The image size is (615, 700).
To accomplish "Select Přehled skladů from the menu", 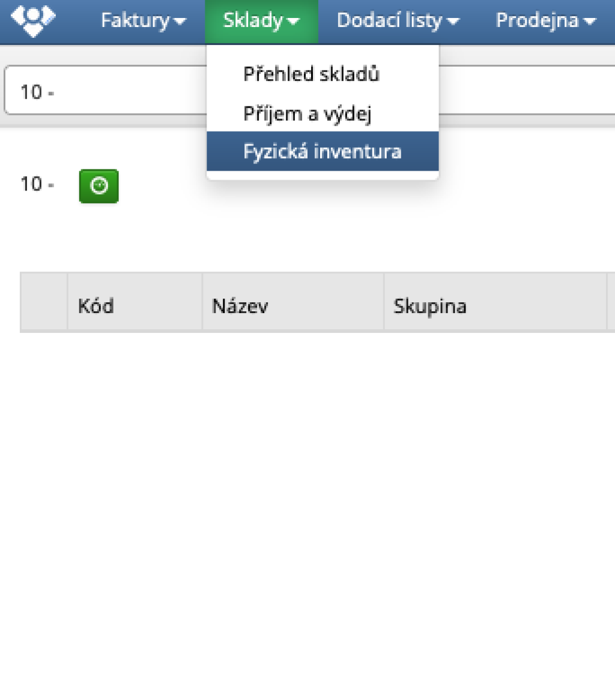I will pos(311,75).
